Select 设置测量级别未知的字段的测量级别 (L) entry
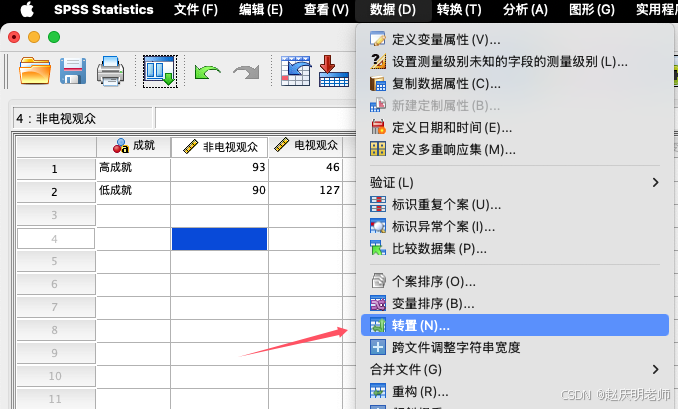Viewport: 678px width, 409px height. pyautogui.click(x=515, y=61)
